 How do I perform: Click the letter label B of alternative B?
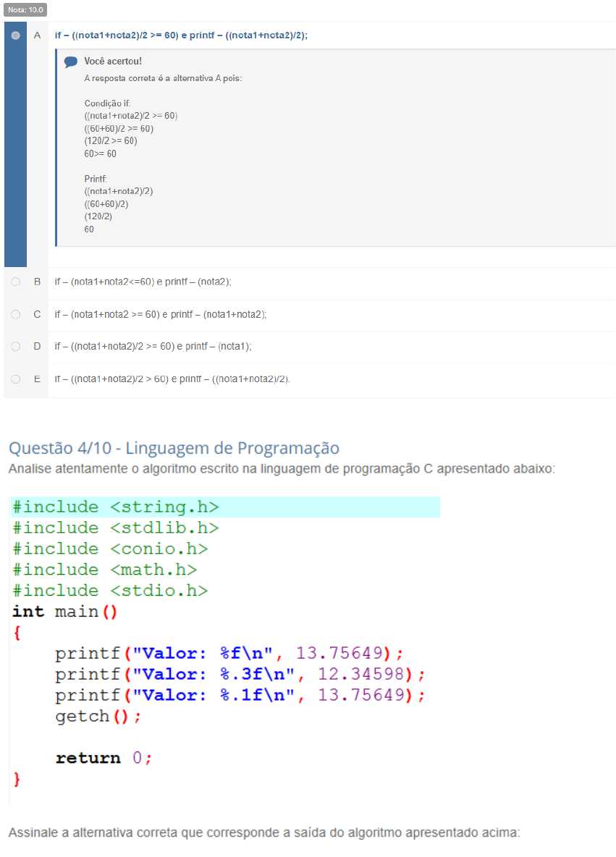37,282
